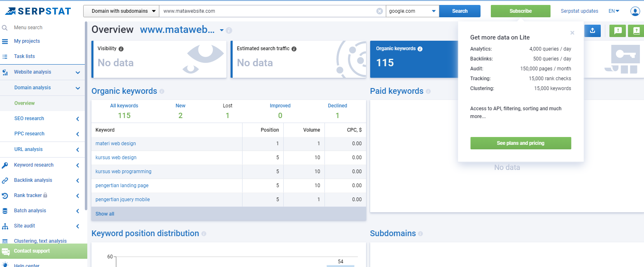Click the green Subscribe button
Screen dimensions: 644x267
coord(520,11)
